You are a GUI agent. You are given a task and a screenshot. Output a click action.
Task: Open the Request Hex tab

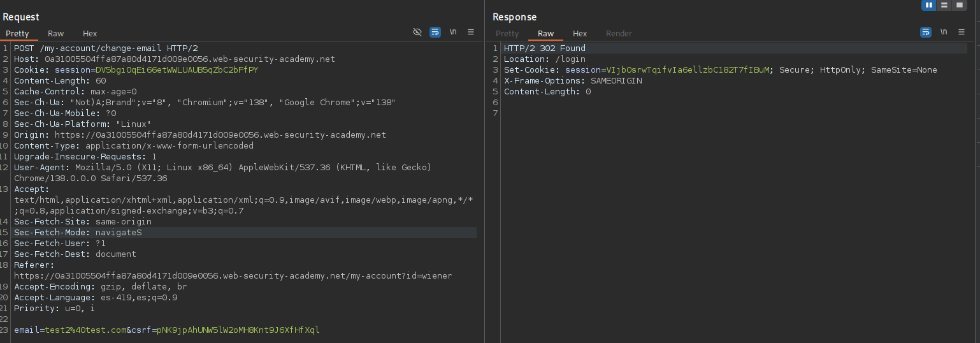90,33
